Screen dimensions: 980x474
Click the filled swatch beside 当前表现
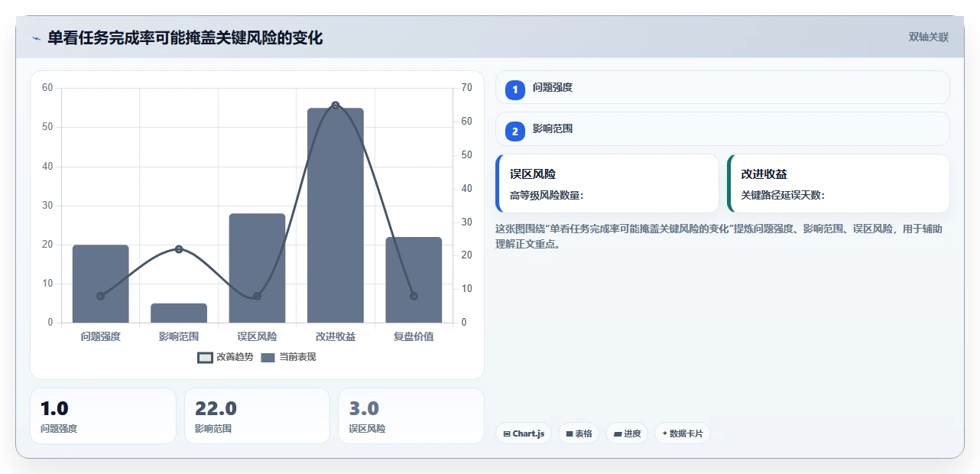tap(268, 358)
